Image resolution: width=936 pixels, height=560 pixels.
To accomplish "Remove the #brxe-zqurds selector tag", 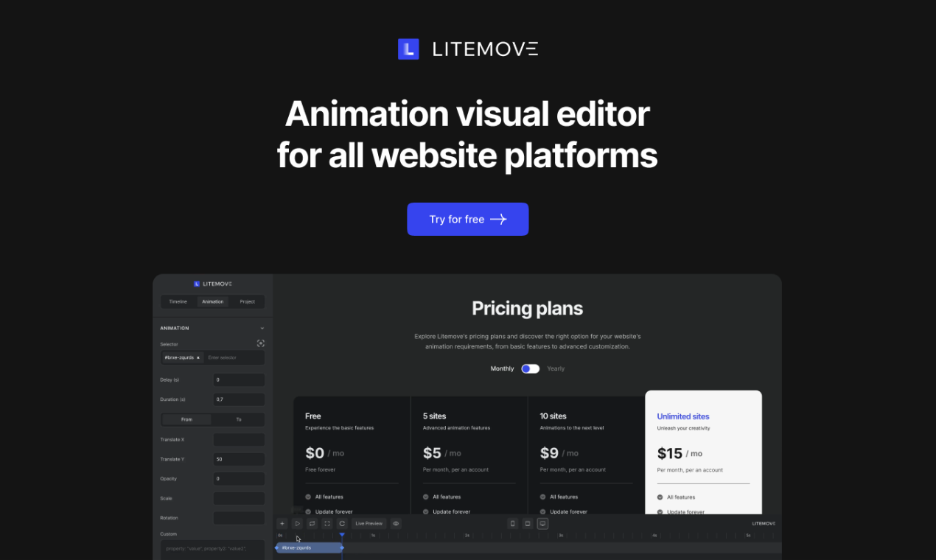I will pyautogui.click(x=198, y=357).
